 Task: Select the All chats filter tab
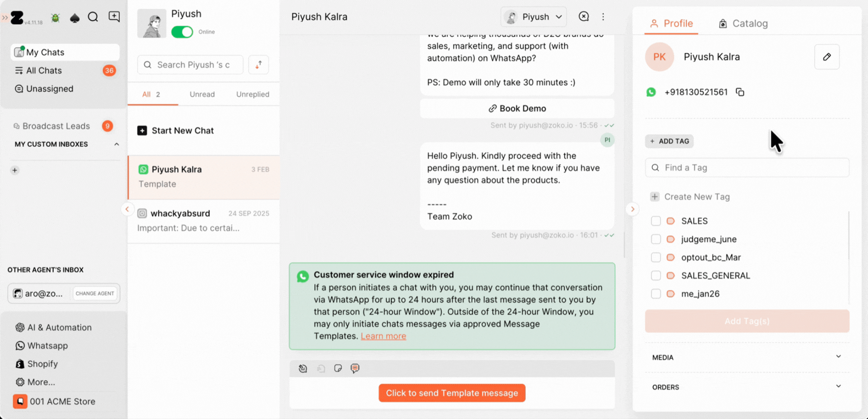pos(152,94)
